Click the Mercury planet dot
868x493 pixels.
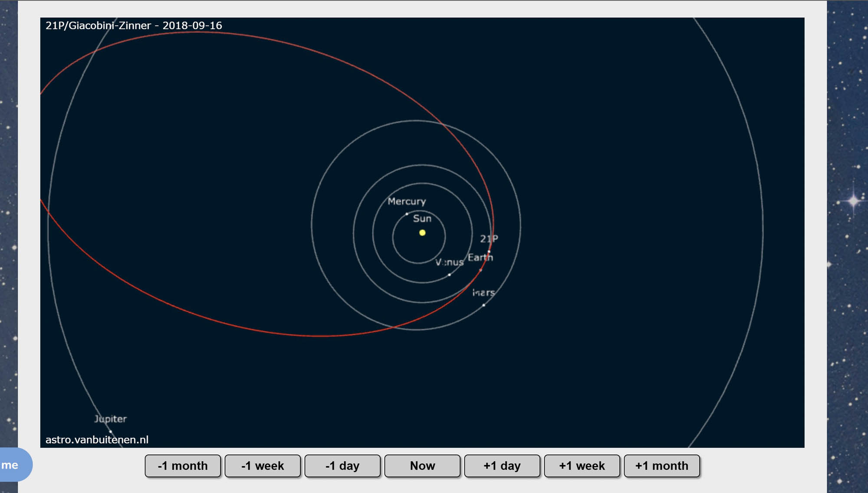tap(407, 214)
